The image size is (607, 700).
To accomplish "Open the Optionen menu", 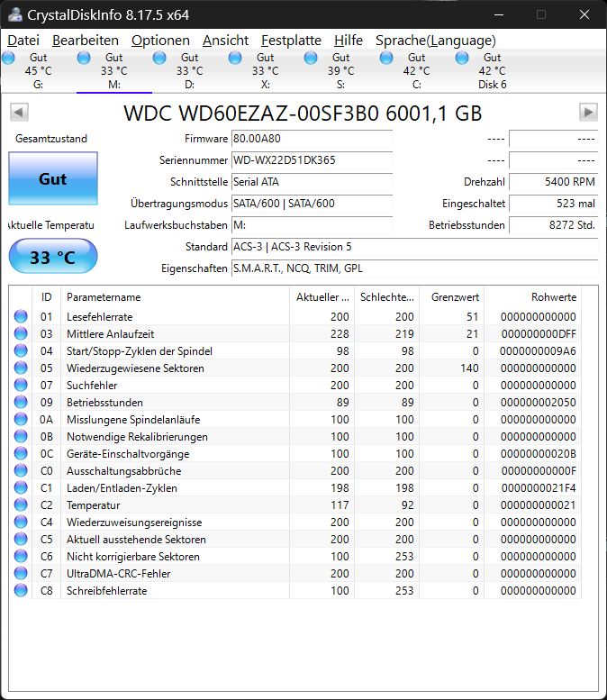I will pyautogui.click(x=160, y=41).
